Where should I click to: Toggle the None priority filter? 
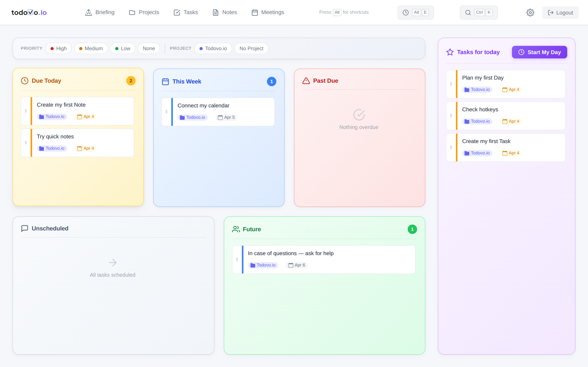[x=149, y=49]
